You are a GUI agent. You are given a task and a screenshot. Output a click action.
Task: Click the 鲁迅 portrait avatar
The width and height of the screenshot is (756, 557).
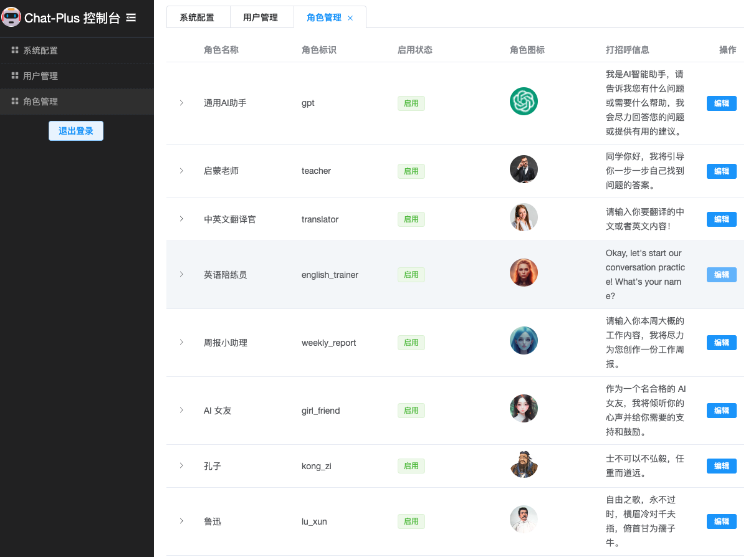[524, 520]
